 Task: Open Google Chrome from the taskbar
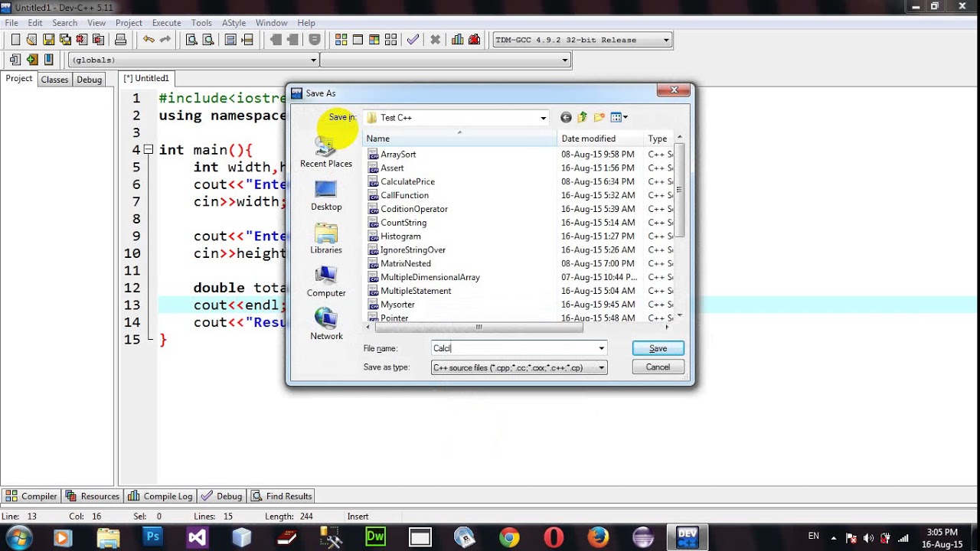(x=509, y=537)
